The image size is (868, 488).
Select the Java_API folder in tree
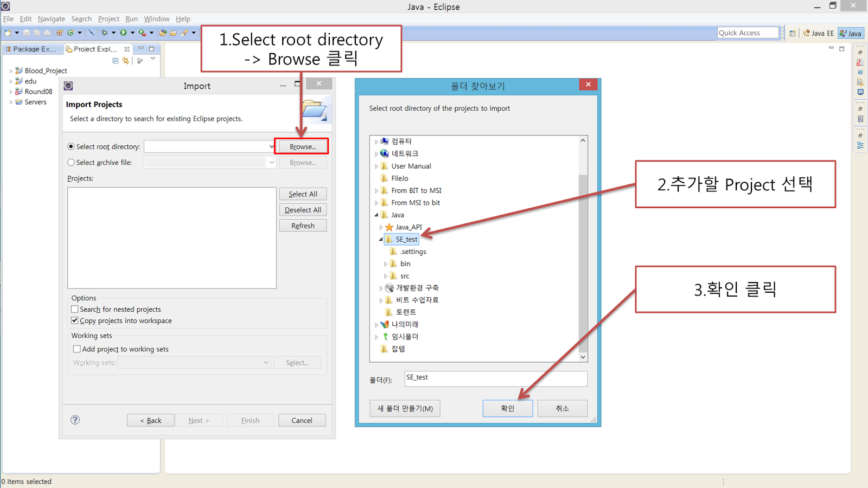(409, 227)
